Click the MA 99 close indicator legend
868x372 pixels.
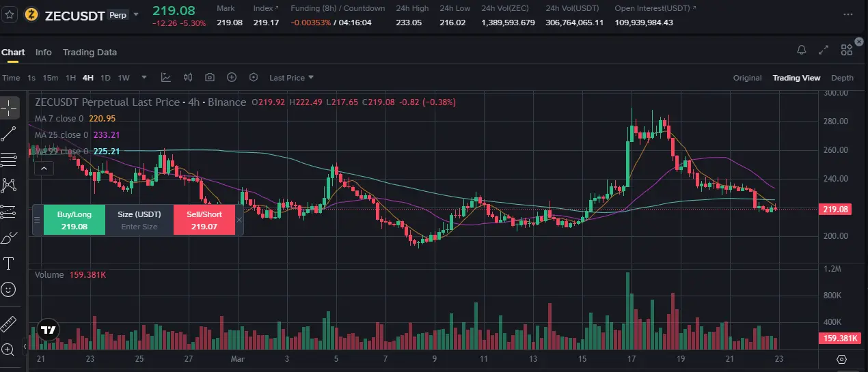77,152
